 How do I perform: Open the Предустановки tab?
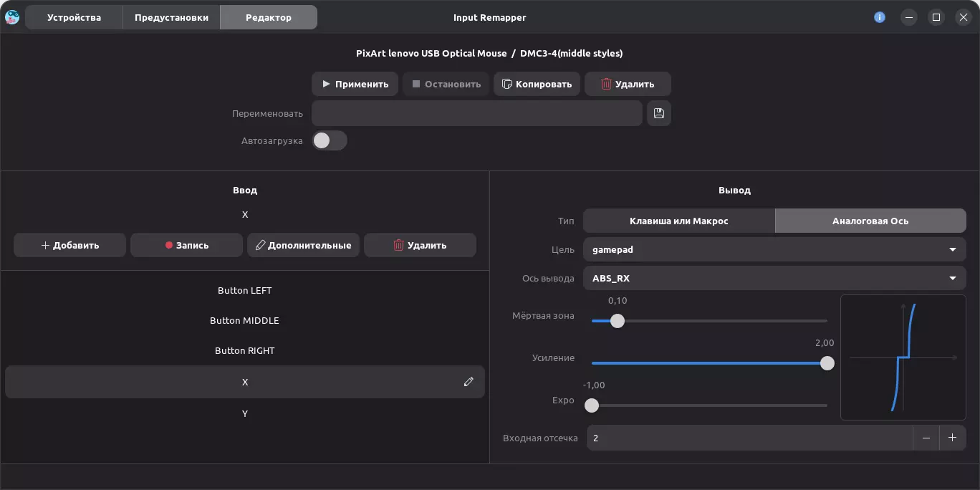(171, 17)
